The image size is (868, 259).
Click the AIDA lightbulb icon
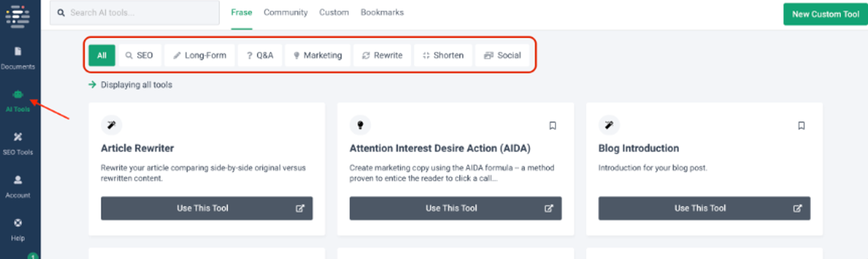tap(360, 126)
